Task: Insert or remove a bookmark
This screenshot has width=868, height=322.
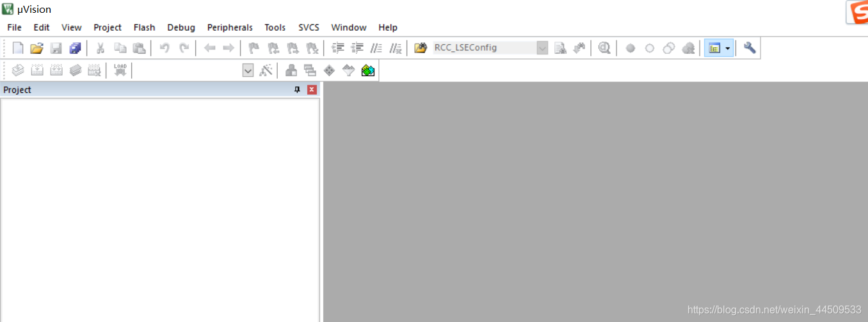Action: (254, 48)
